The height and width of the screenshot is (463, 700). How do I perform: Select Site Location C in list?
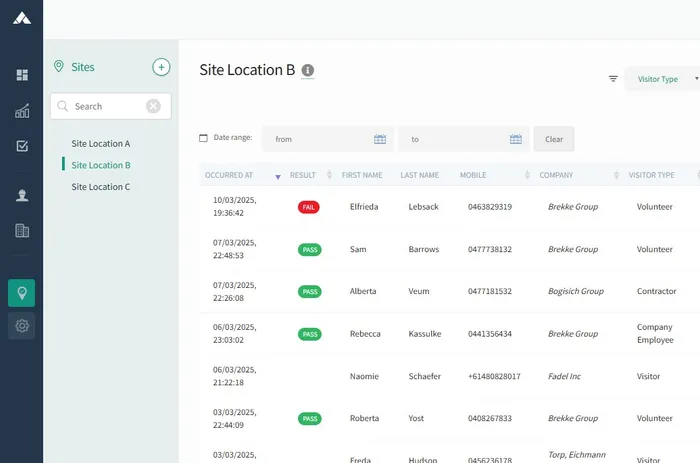pyautogui.click(x=101, y=187)
